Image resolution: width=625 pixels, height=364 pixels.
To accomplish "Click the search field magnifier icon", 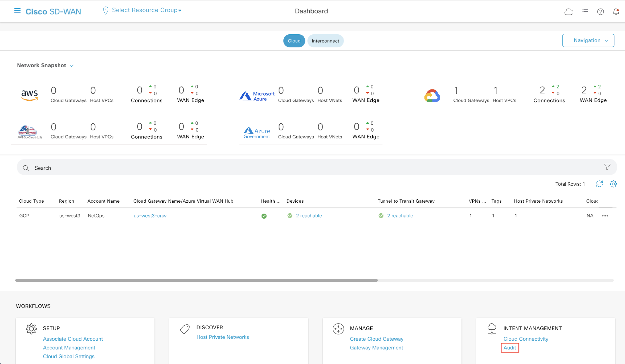I will pos(26,168).
